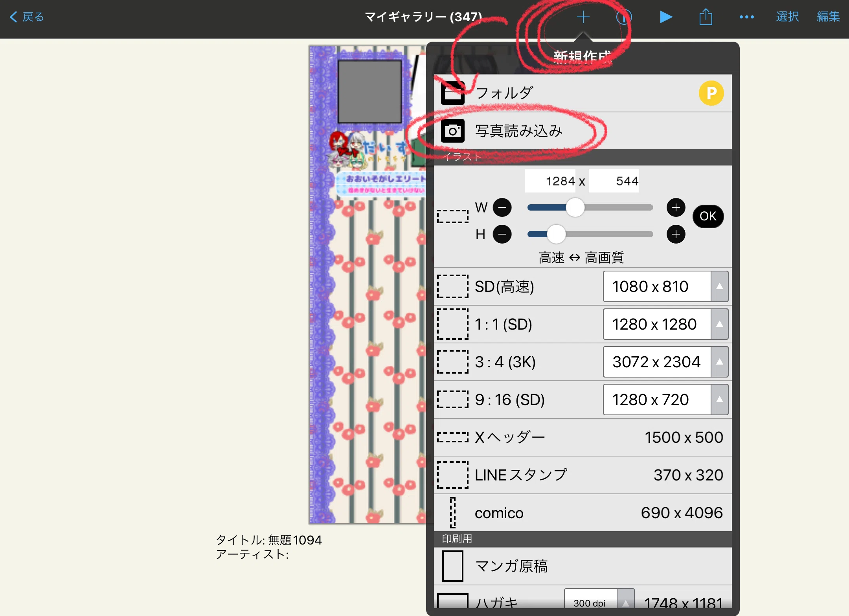Open the artwork thumbnail 無題1094
849x616 pixels.
point(368,285)
